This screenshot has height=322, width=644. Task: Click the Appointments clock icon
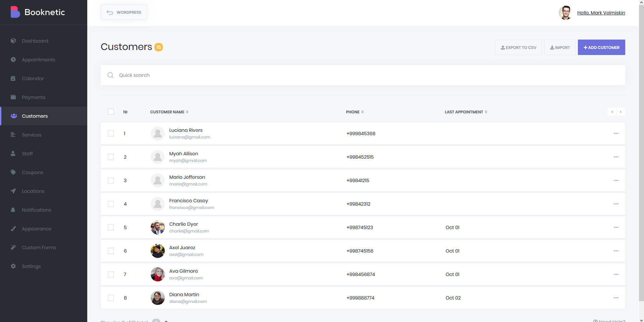click(x=13, y=60)
